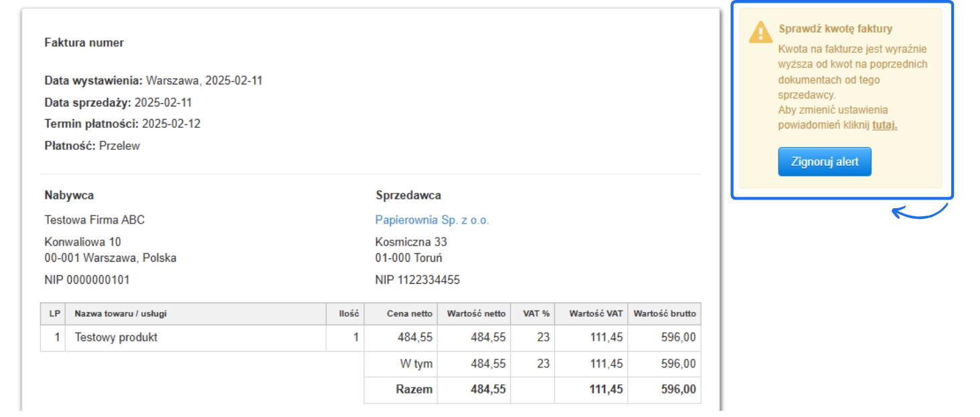This screenshot has height=417, width=980.
Task: Click the yellow warning triangle icon
Action: point(760,31)
